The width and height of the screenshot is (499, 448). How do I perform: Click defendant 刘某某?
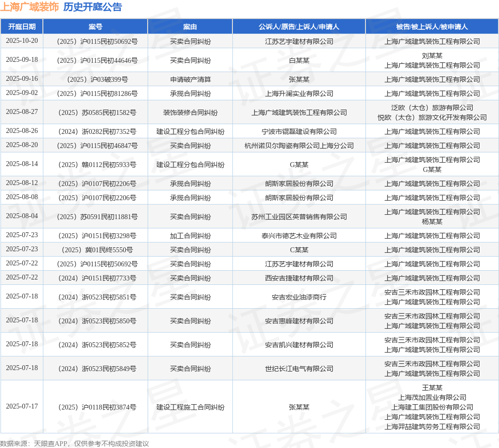pyautogui.click(x=432, y=56)
